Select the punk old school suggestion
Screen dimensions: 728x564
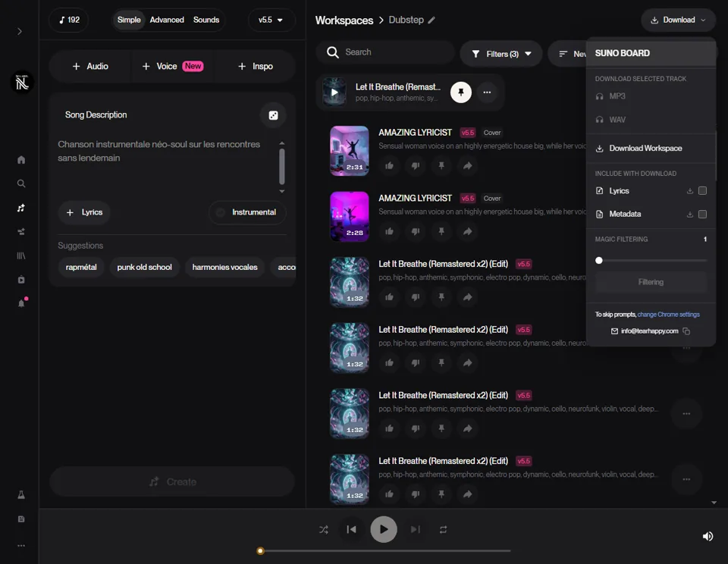144,268
